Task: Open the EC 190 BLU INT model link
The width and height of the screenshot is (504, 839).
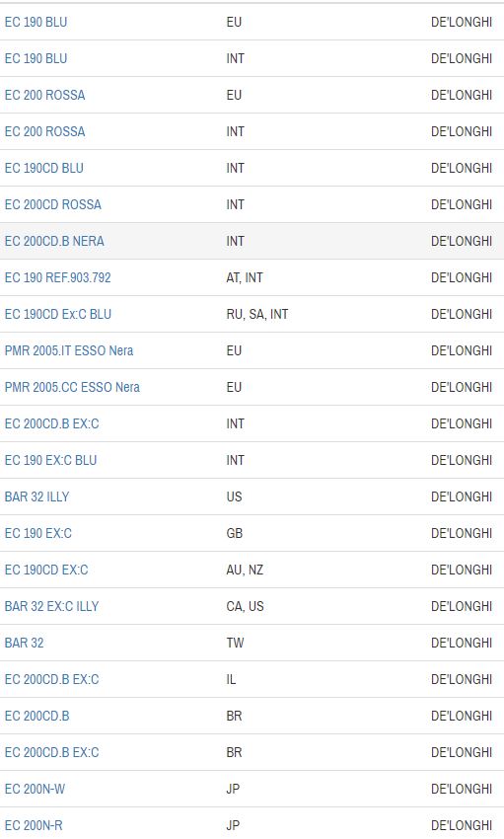Action: (x=36, y=58)
